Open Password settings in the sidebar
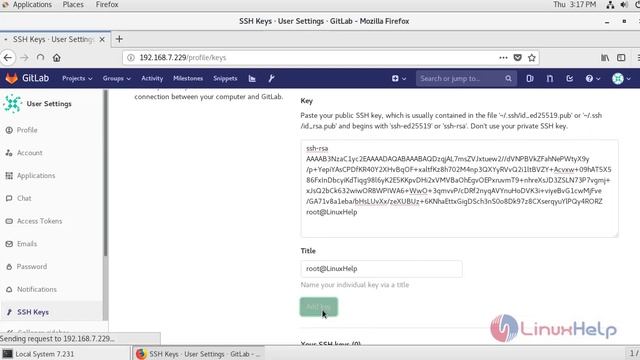The image size is (640, 360). pos(31,267)
